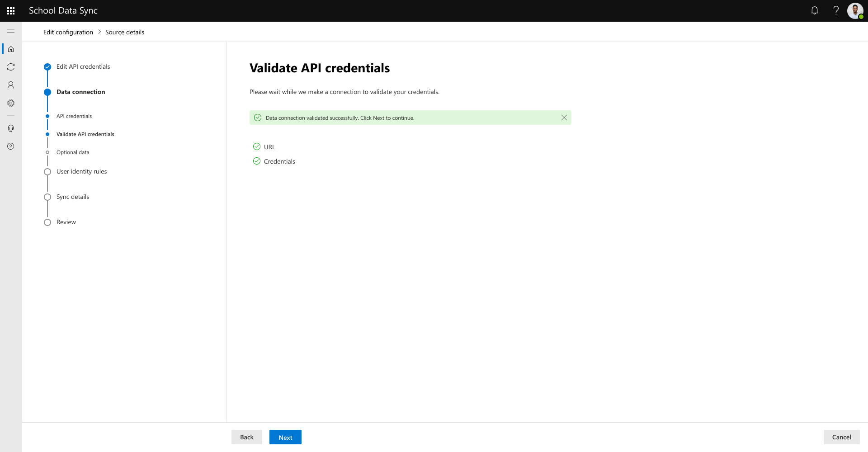The width and height of the screenshot is (868, 452).
Task: Click the help question mark in header
Action: coord(836,10)
